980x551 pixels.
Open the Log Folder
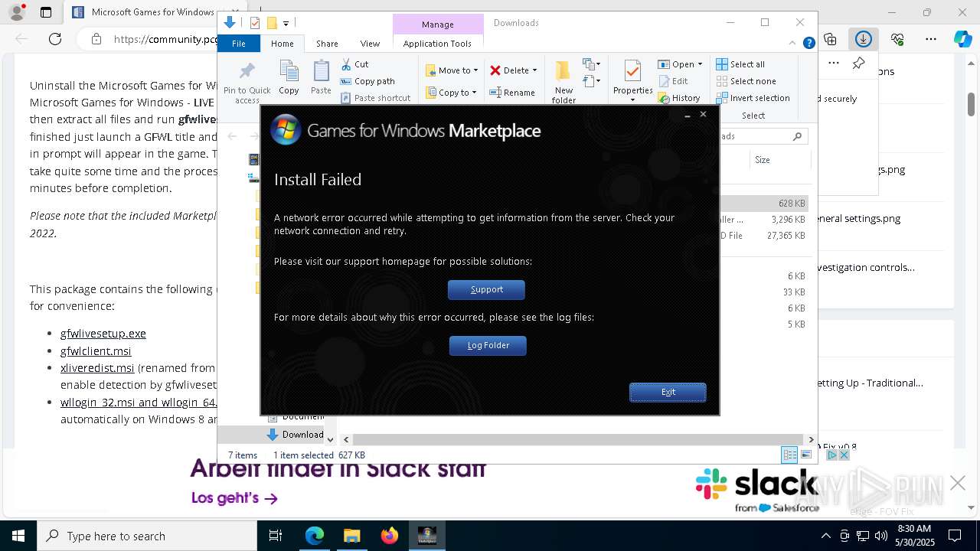tap(488, 345)
